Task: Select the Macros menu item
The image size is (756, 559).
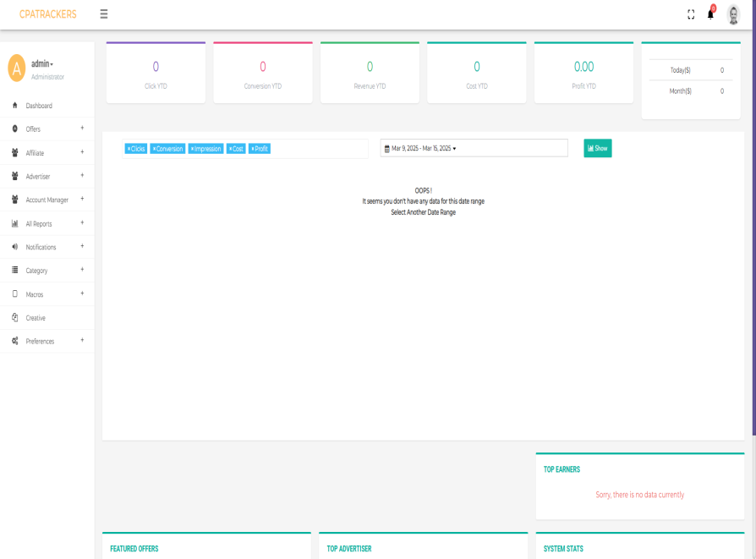Action: click(x=35, y=294)
